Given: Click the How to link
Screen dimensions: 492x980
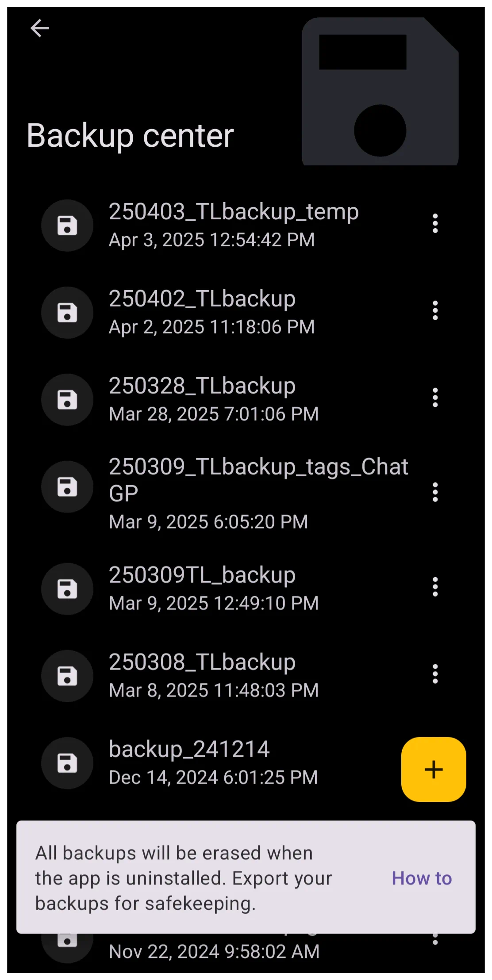Looking at the screenshot, I should point(422,878).
